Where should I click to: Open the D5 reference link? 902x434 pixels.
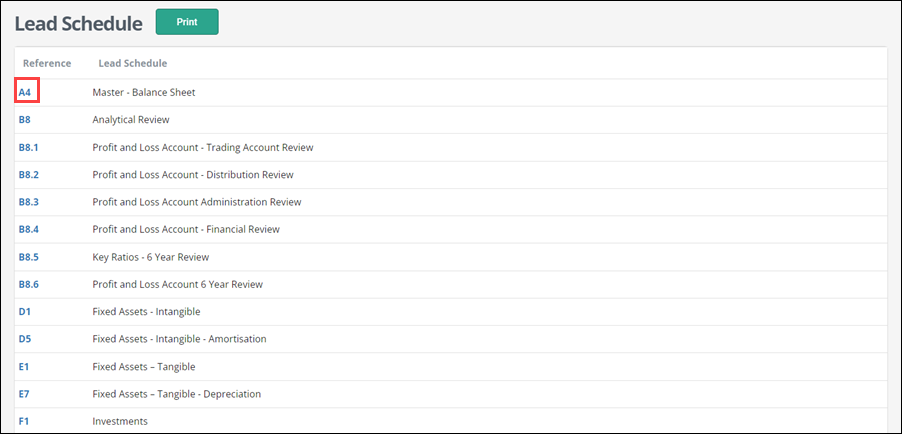[x=25, y=338]
